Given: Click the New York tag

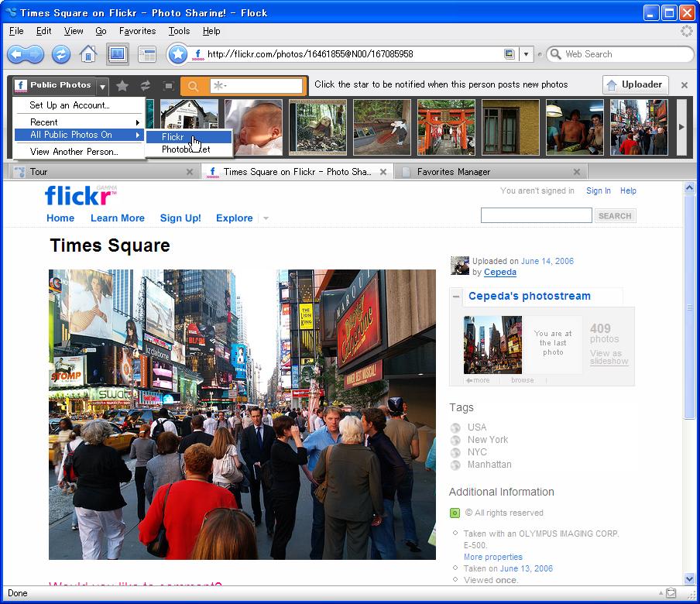Looking at the screenshot, I should [x=488, y=440].
